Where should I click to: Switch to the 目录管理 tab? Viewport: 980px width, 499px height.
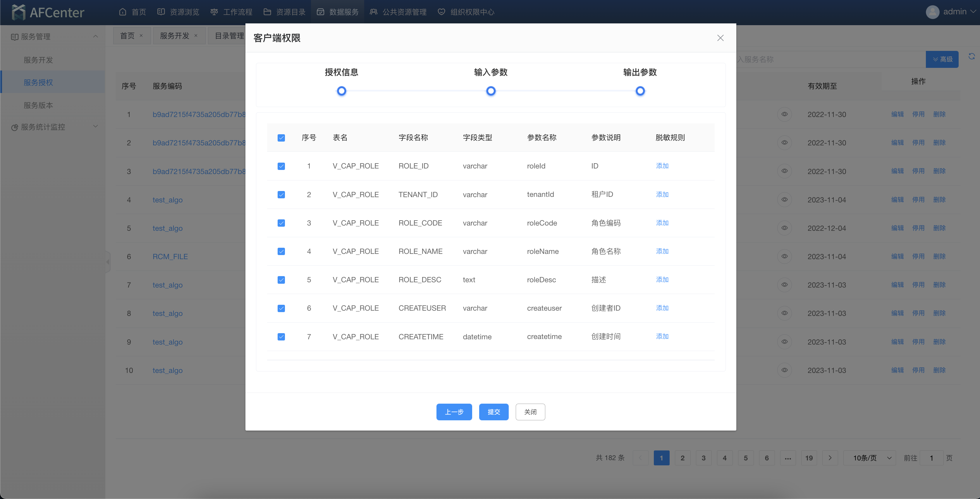229,35
